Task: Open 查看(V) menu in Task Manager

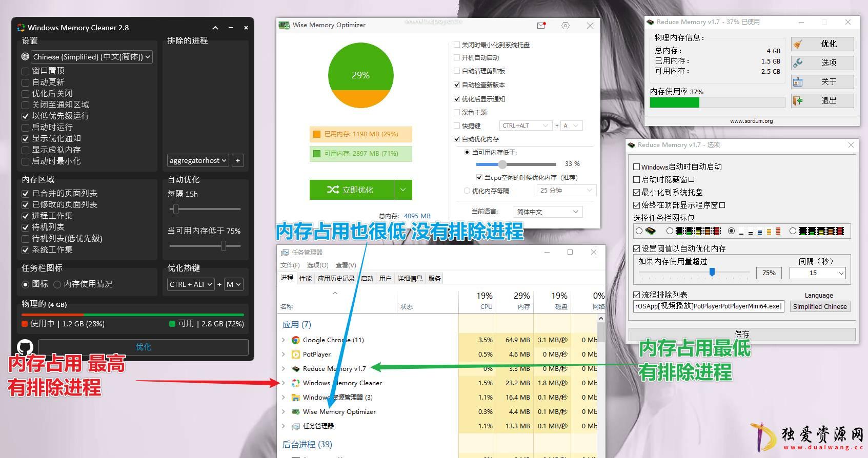Action: 346,265
